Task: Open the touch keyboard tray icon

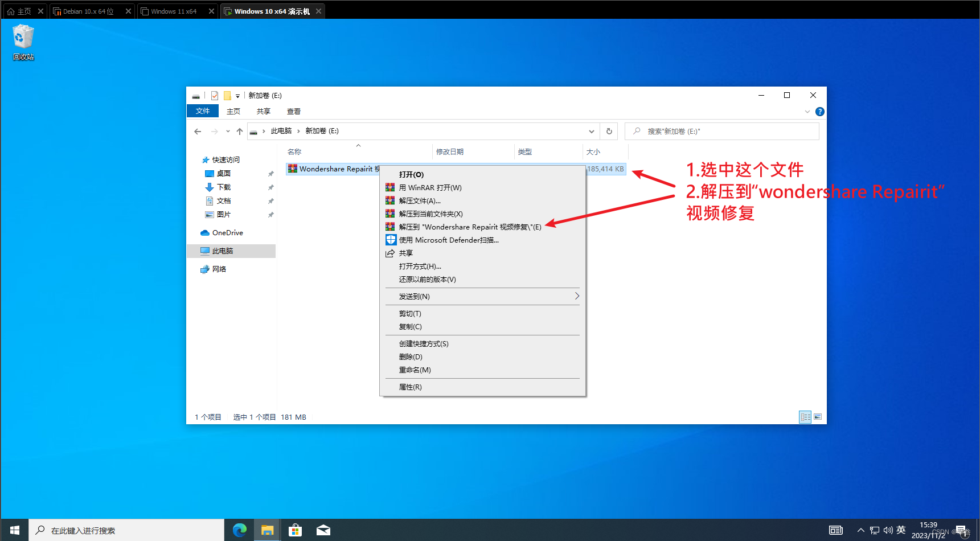Action: [x=836, y=530]
